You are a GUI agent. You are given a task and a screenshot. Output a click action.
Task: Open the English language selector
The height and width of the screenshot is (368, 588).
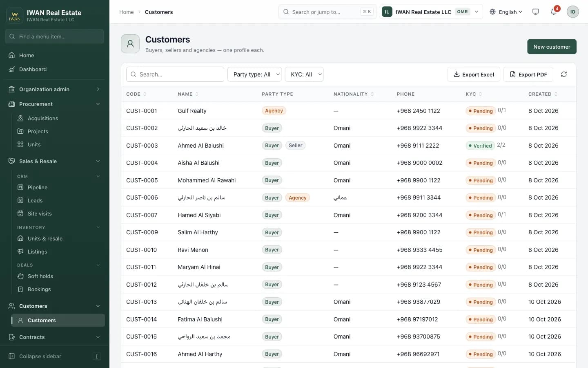pos(506,12)
